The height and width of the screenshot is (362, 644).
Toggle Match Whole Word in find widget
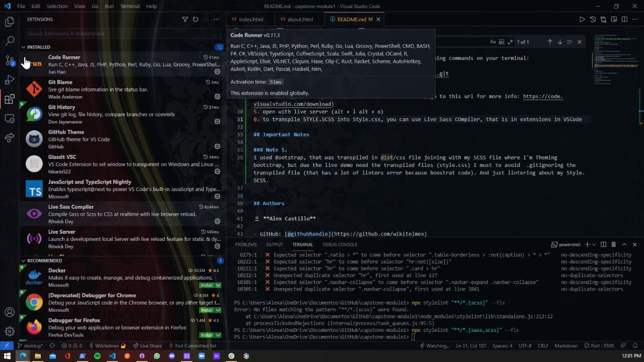[x=502, y=42]
